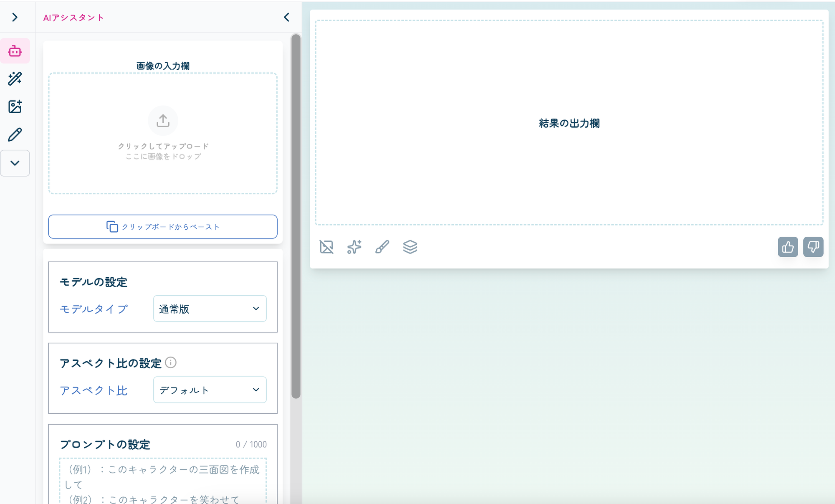Open the モデルタイプ dropdown showing 通常版

[x=210, y=309]
